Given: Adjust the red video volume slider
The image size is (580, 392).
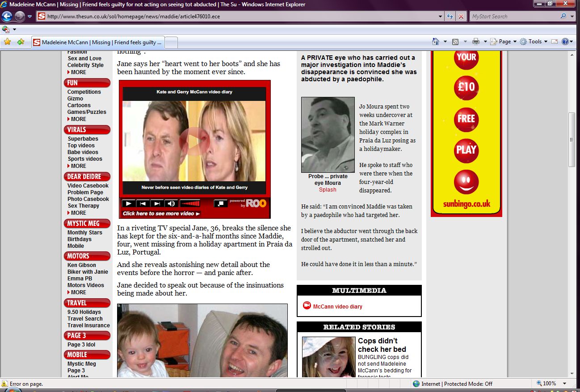Looking at the screenshot, I should click(190, 204).
